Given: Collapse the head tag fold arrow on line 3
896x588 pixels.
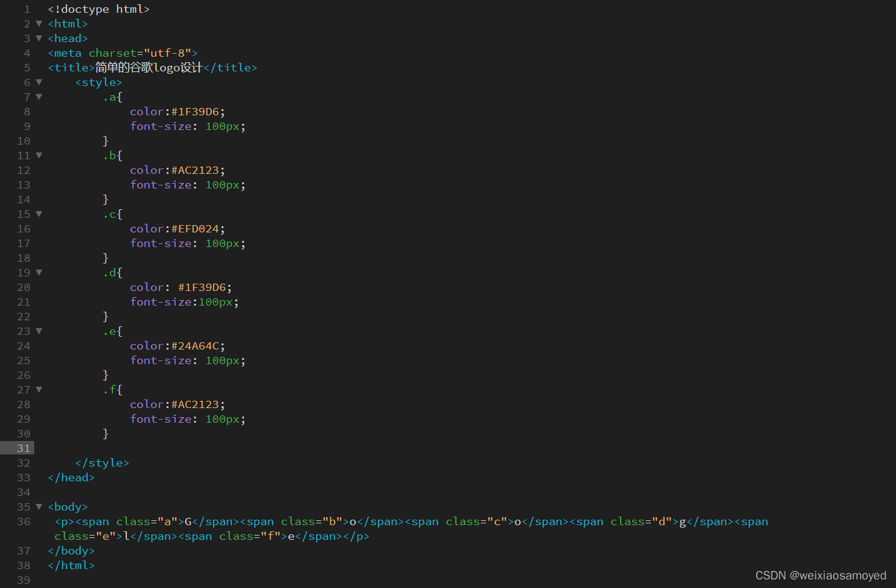Looking at the screenshot, I should pos(39,38).
